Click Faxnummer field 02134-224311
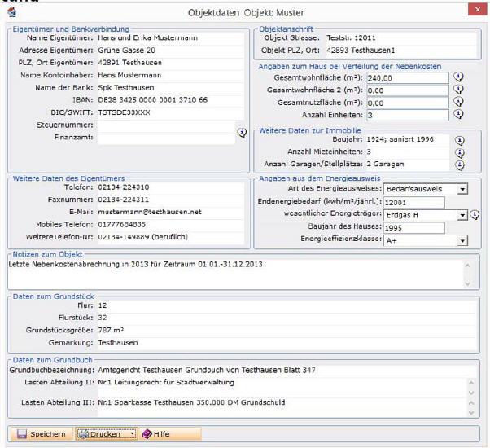The height and width of the screenshot is (448, 490). pos(170,200)
